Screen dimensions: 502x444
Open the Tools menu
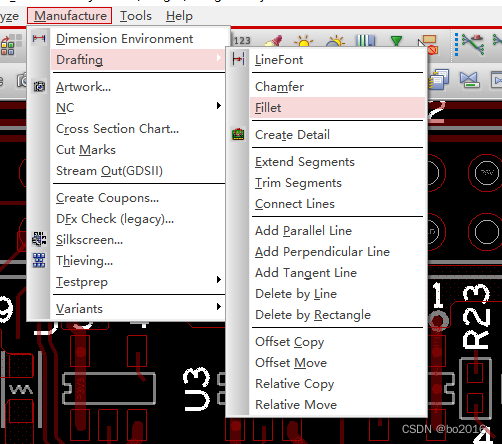[136, 16]
